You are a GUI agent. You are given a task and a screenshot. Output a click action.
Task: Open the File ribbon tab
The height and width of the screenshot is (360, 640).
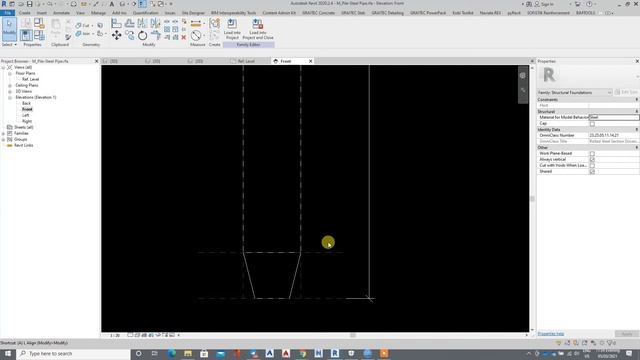coord(7,13)
